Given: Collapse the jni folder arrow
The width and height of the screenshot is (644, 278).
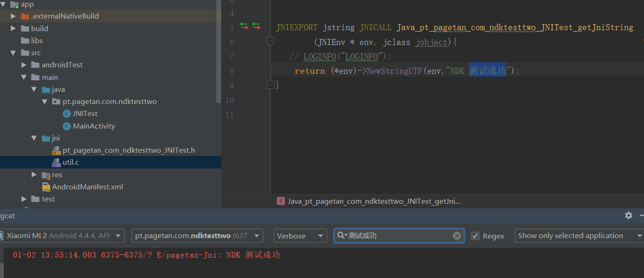Looking at the screenshot, I should point(34,138).
